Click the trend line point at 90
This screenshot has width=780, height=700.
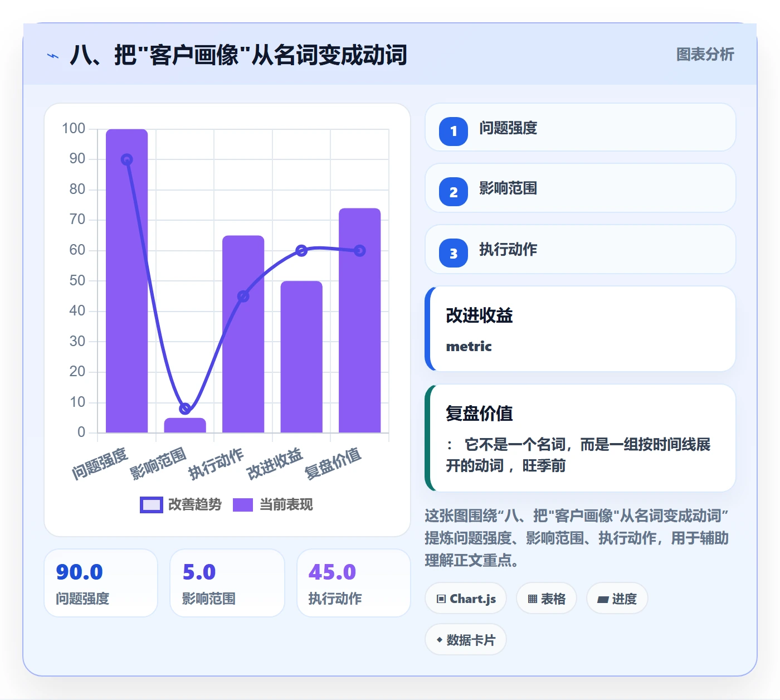pos(127,159)
